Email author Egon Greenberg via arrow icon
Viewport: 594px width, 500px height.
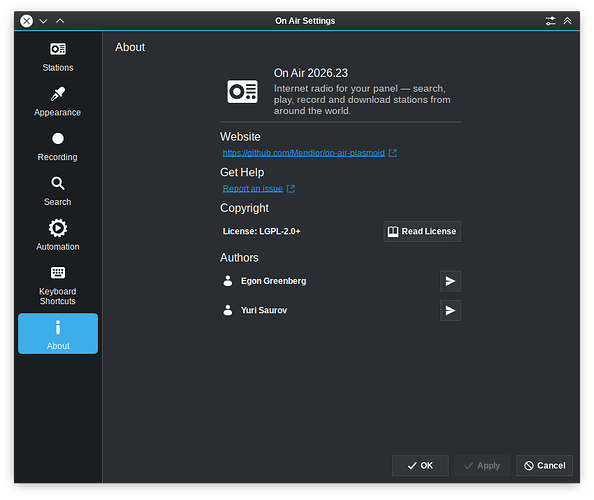pyautogui.click(x=450, y=281)
